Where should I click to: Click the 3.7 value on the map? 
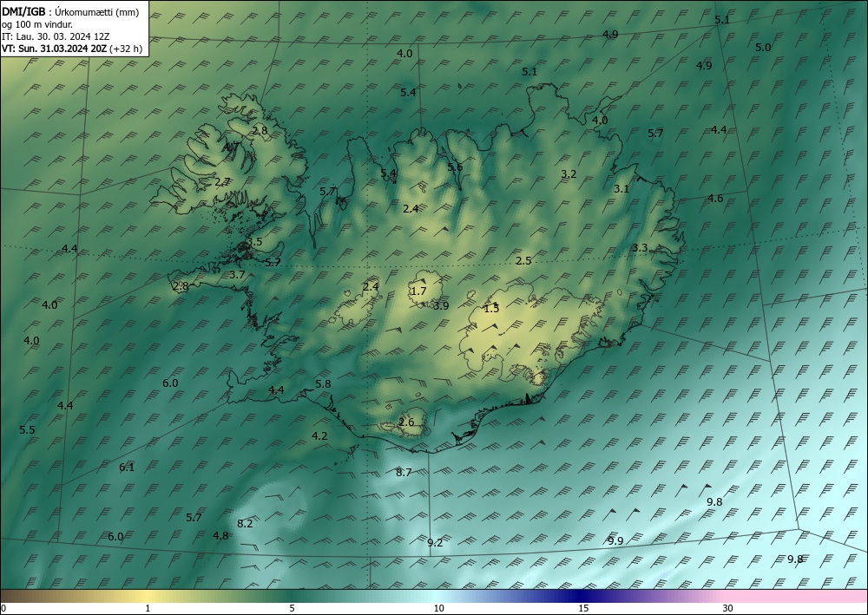click(237, 274)
